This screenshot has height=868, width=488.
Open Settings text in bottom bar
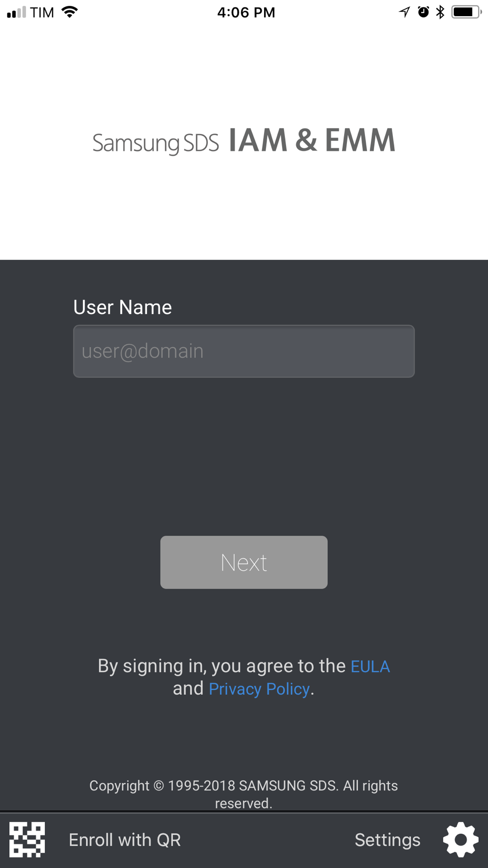tap(387, 840)
